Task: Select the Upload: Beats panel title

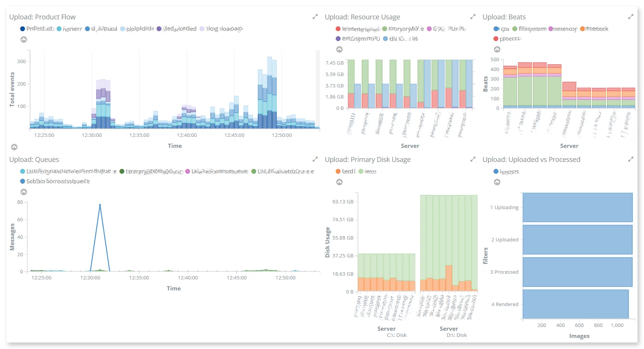Action: (x=504, y=17)
